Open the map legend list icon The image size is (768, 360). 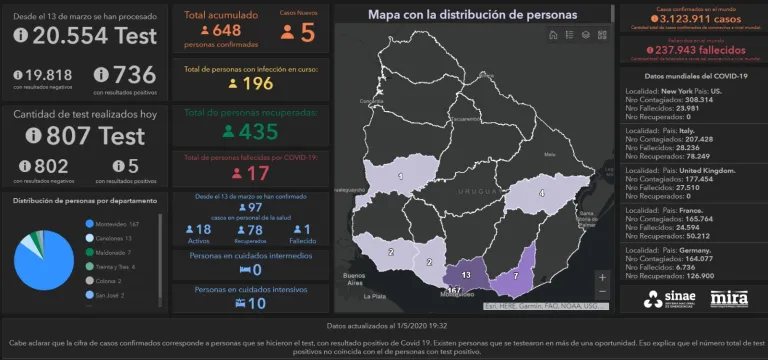tap(569, 35)
